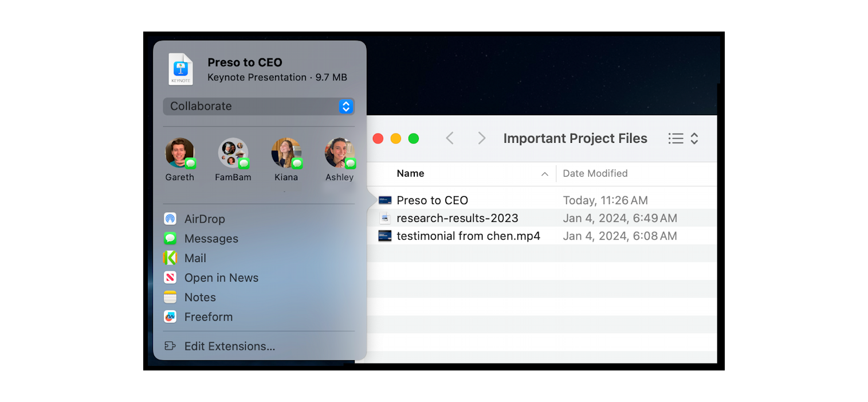This screenshot has width=868, height=402.
Task: Navigate back using the Finder back arrow
Action: [450, 138]
